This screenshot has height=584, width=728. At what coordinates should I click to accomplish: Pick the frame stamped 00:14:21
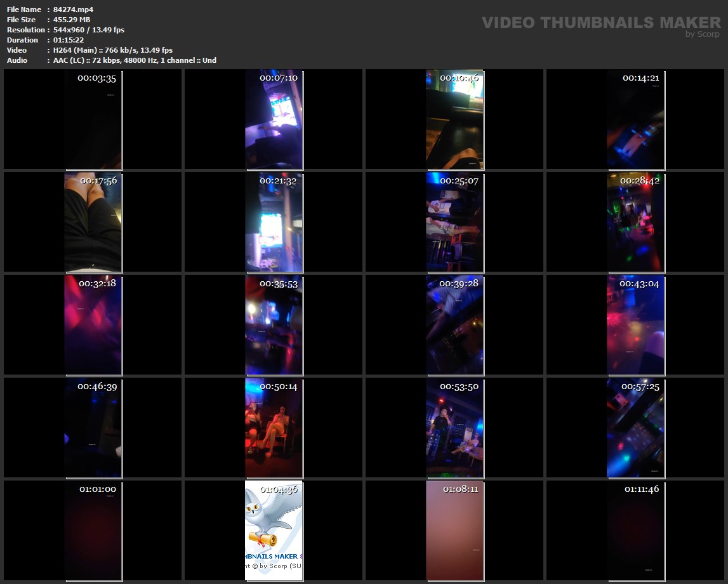[x=636, y=120]
